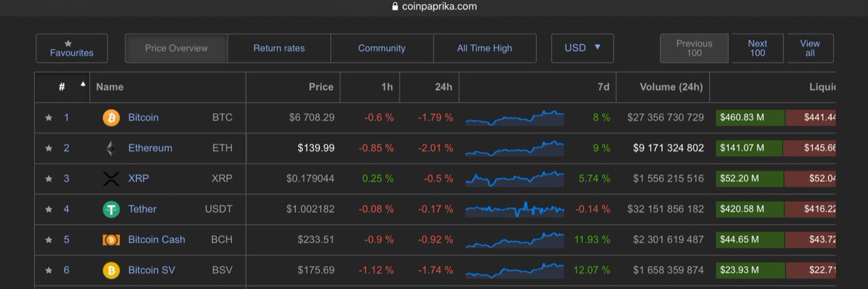Open the USD currency dropdown

point(582,48)
